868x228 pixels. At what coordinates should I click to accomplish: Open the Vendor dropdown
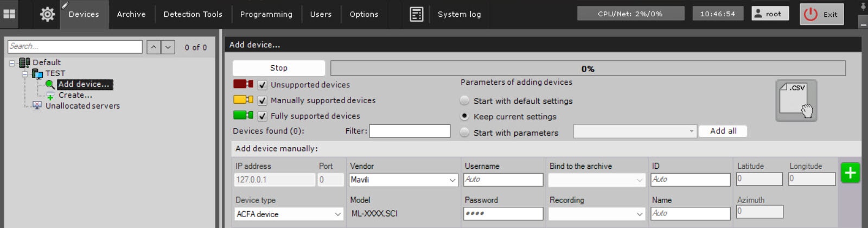coord(403,180)
